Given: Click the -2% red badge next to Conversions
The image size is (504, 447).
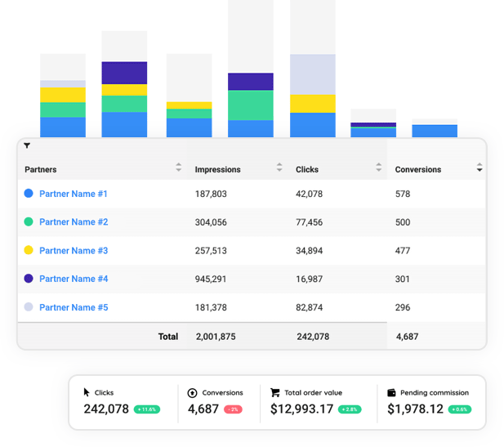Looking at the screenshot, I should pyautogui.click(x=233, y=409).
